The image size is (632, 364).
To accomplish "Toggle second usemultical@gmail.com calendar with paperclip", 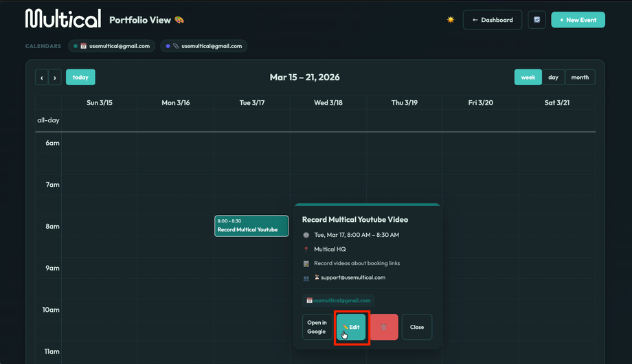I will click(204, 46).
